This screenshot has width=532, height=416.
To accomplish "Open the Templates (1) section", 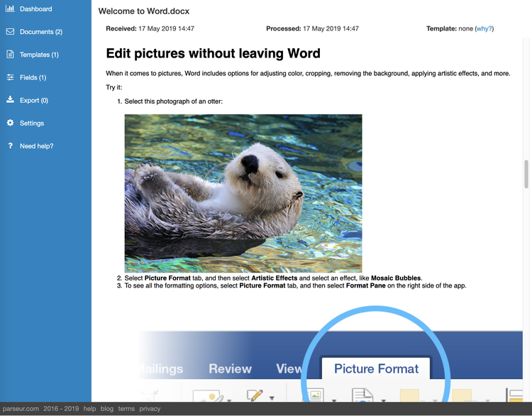I will point(39,55).
